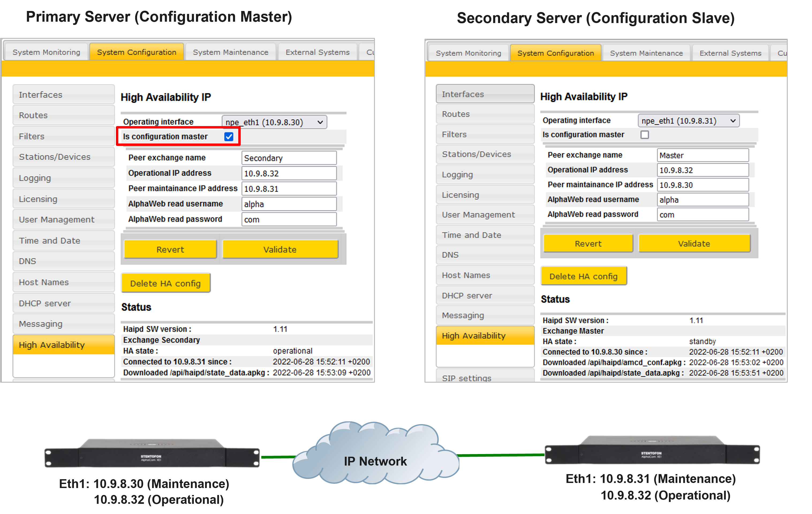
Task: Open primary Operating interface dropdown npe_eth1 (10.9.8.30)
Action: tap(274, 122)
